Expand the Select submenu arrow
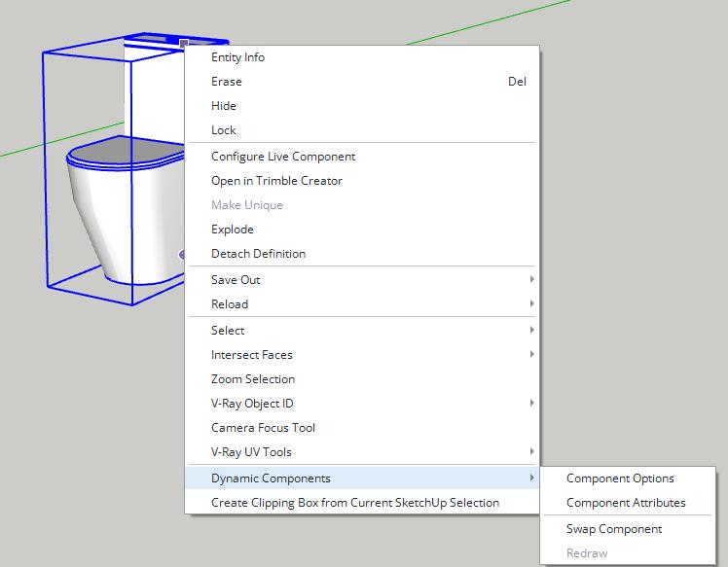The height and width of the screenshot is (567, 728). tap(531, 330)
